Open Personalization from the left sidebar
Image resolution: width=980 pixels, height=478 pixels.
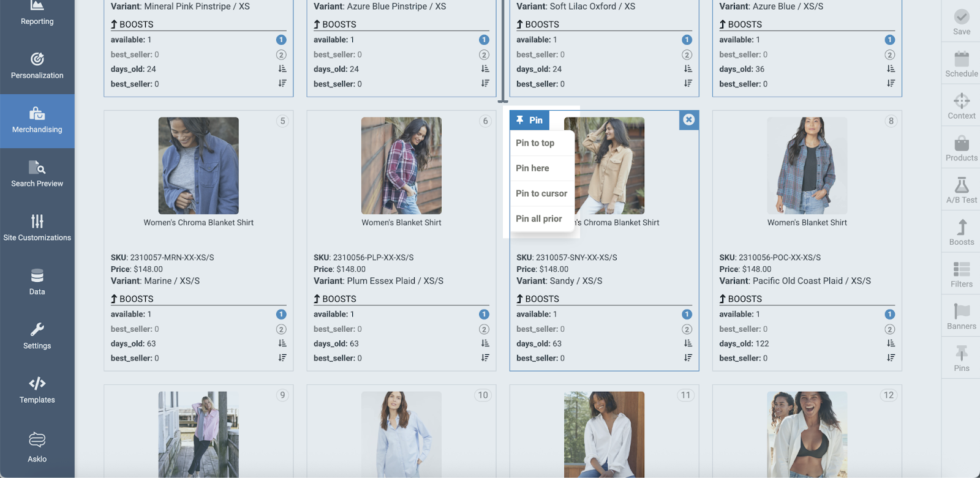[x=37, y=67]
